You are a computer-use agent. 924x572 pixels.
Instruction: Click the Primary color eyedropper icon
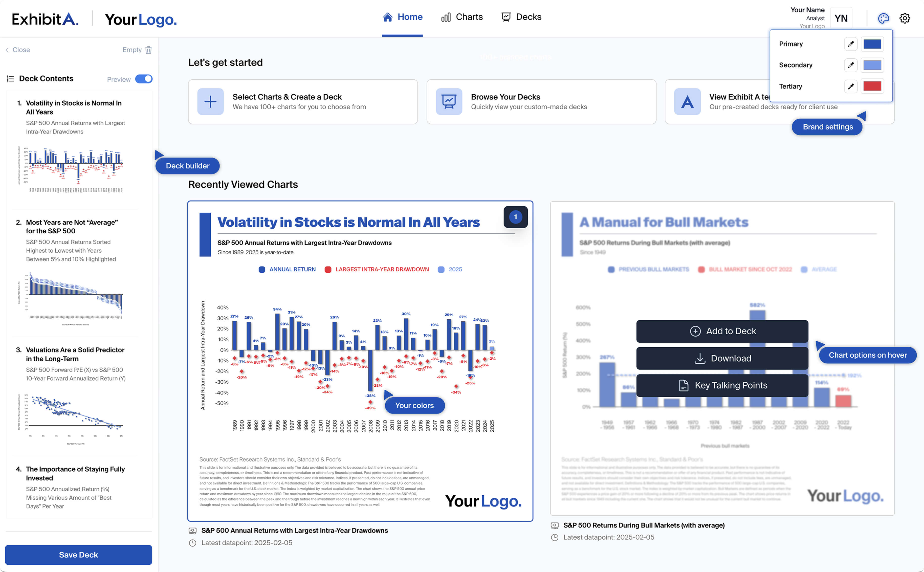(x=851, y=44)
